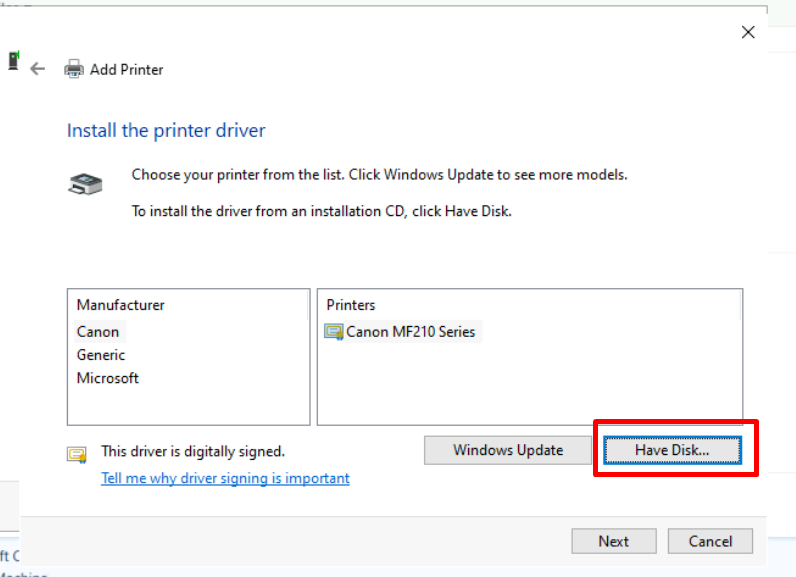The width and height of the screenshot is (796, 577).
Task: Click the certificate icon beside 'This driver is digitally signed'
Action: click(77, 454)
